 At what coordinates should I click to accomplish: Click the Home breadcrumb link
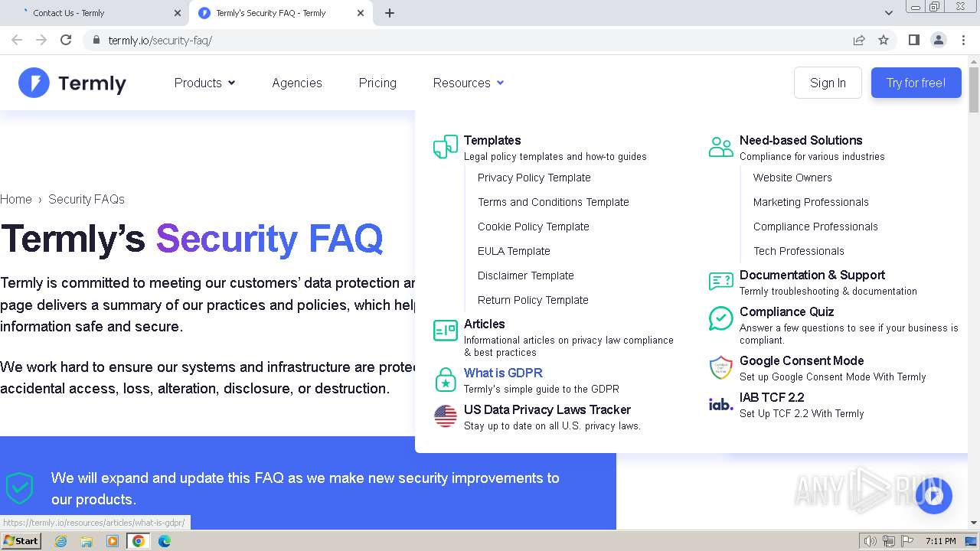click(16, 199)
